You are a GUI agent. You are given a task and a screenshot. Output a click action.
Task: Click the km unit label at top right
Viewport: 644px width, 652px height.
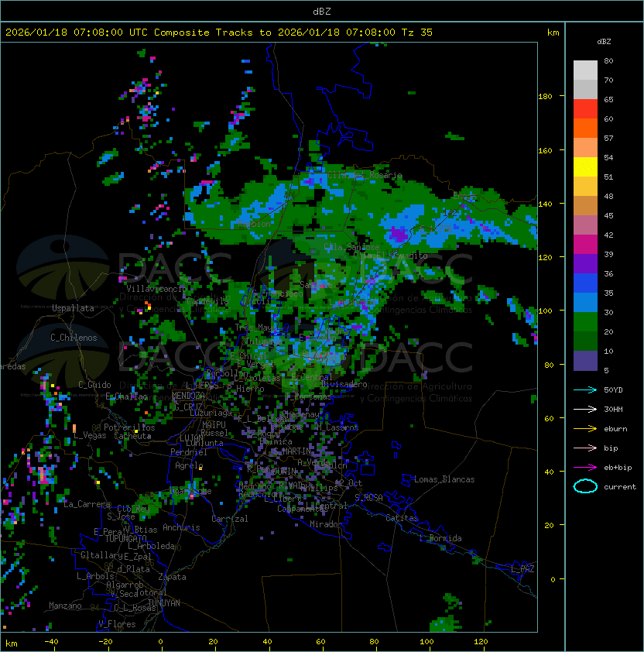point(553,33)
